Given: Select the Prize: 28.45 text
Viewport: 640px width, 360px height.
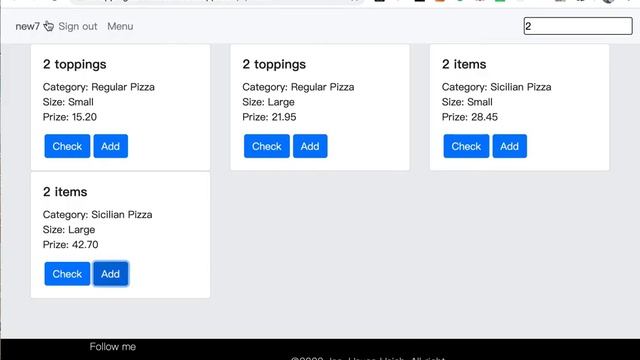Looking at the screenshot, I should [470, 117].
